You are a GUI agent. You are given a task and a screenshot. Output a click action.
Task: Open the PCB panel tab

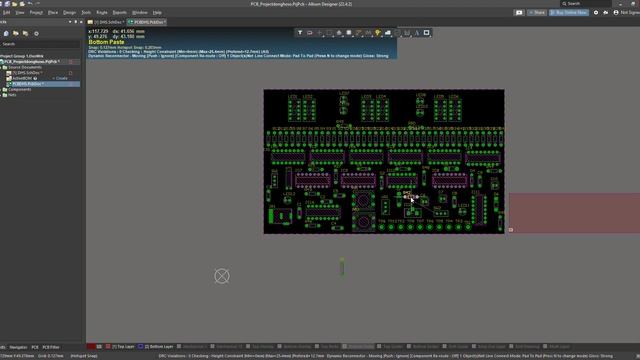(x=35, y=347)
